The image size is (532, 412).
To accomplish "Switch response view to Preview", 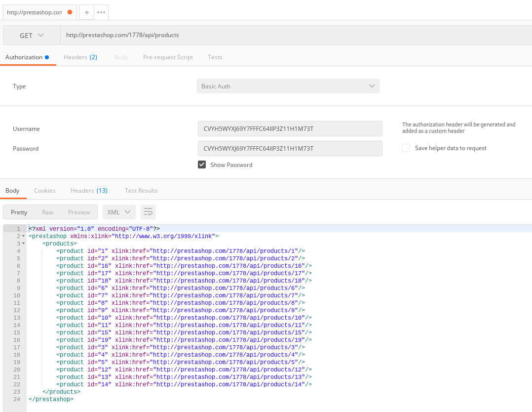I will pyautogui.click(x=79, y=211).
